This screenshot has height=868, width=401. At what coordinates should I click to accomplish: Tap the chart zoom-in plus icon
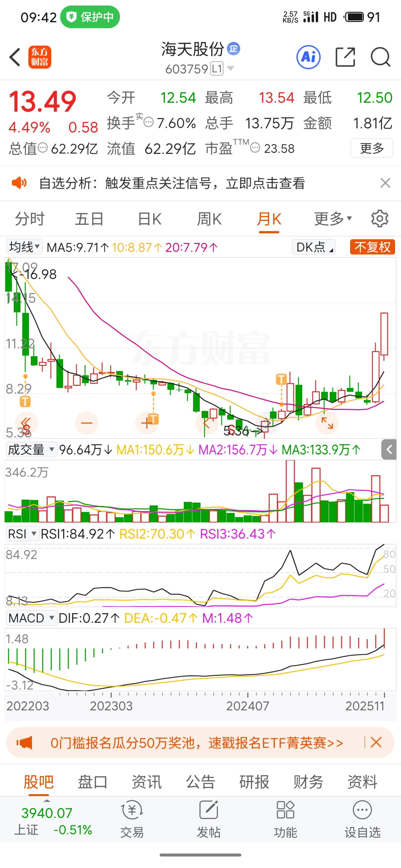point(147,423)
